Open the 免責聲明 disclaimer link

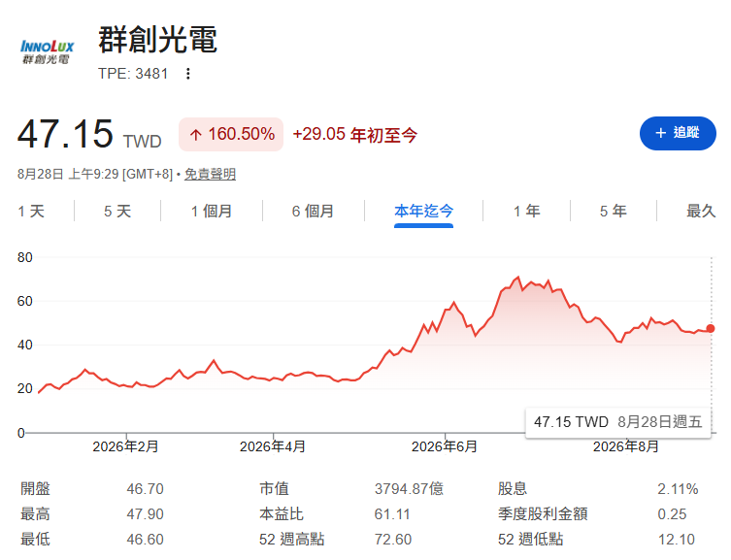211,175
